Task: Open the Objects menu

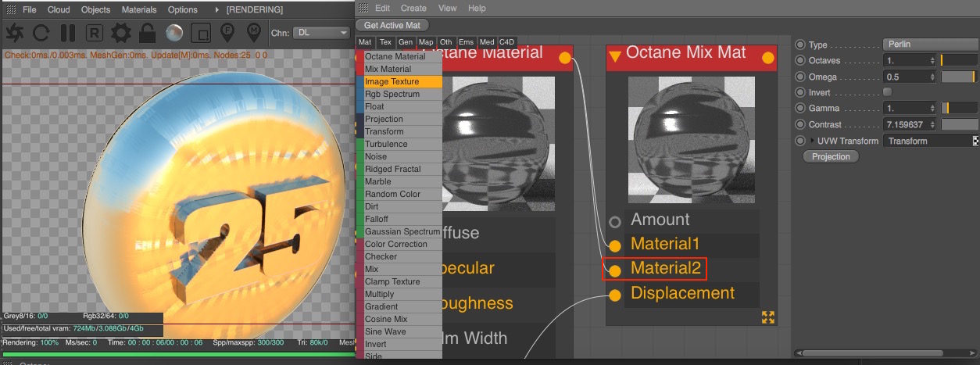Action: [x=95, y=9]
